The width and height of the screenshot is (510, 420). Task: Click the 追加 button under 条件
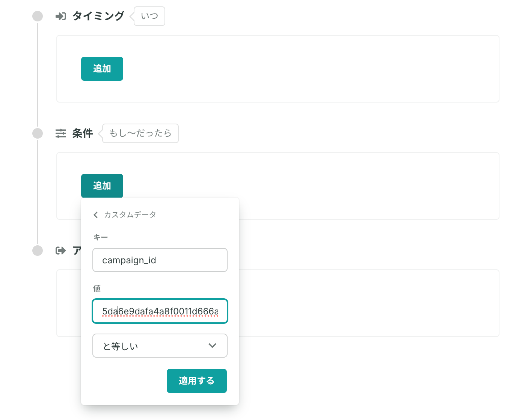[102, 186]
